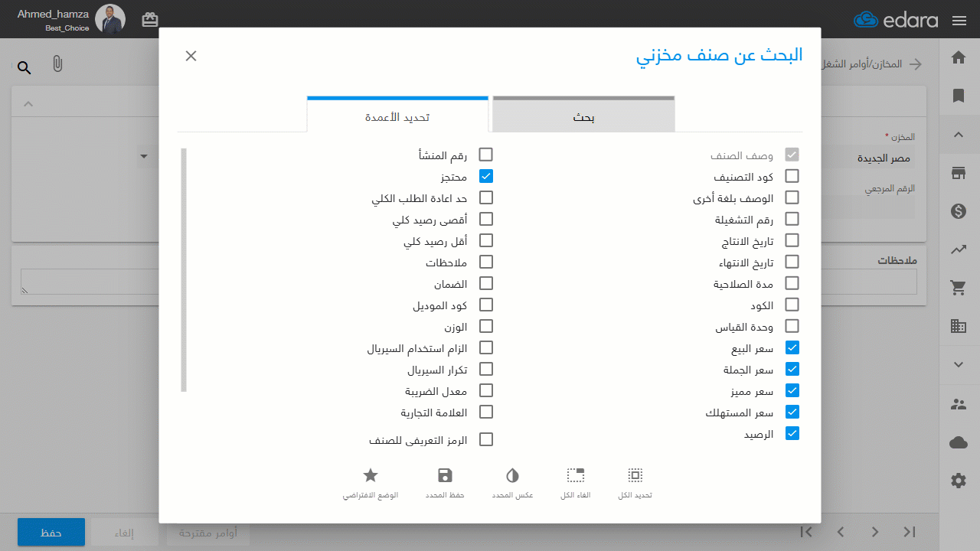This screenshot has width=980, height=551.
Task: Save selected columns via حفظ المحدد icon
Action: coord(445,475)
